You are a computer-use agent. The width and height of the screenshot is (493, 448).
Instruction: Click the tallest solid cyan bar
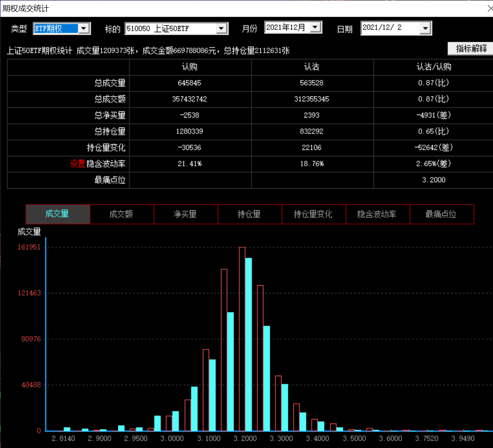[x=249, y=345]
